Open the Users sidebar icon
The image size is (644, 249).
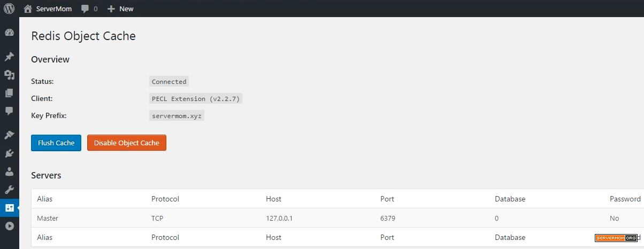pyautogui.click(x=9, y=172)
